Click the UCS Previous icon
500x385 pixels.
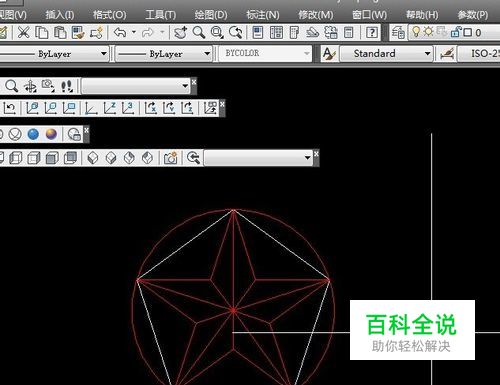coord(10,108)
